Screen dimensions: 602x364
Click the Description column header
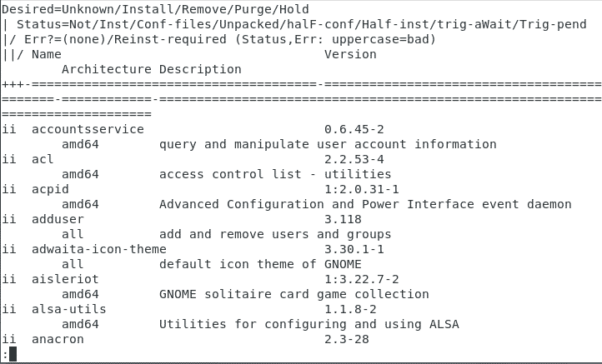coord(200,69)
